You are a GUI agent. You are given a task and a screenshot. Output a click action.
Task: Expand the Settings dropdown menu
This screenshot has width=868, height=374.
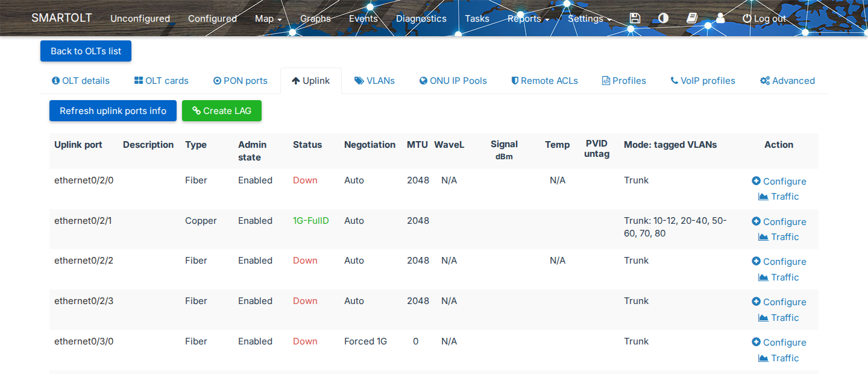click(590, 18)
